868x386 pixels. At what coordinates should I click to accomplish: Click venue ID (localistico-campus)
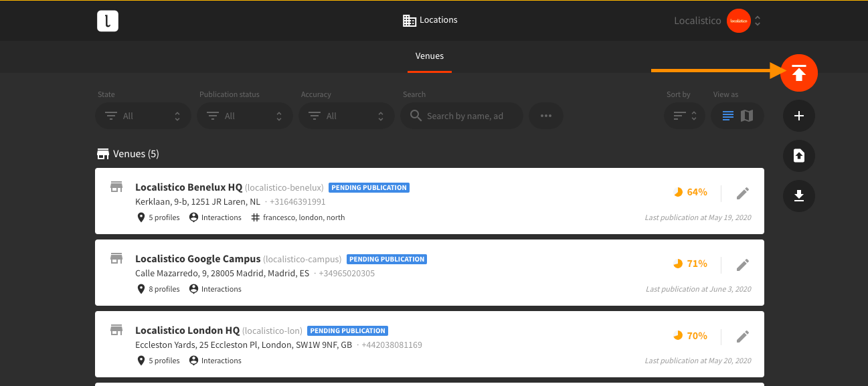tap(302, 260)
